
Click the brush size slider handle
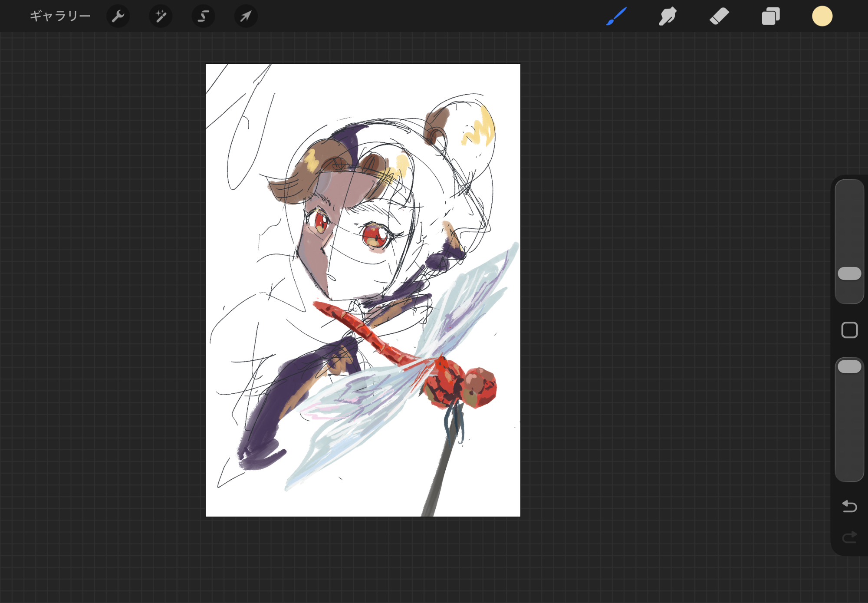point(849,273)
